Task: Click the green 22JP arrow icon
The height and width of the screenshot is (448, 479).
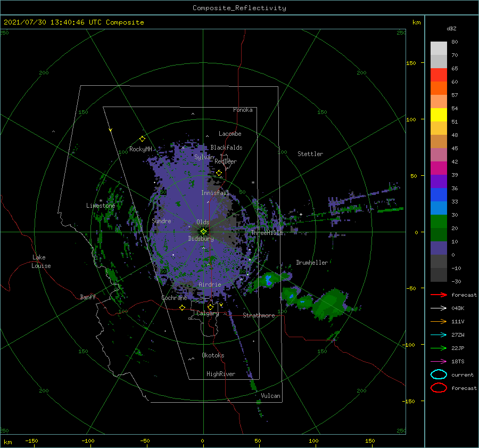Action: pos(439,348)
